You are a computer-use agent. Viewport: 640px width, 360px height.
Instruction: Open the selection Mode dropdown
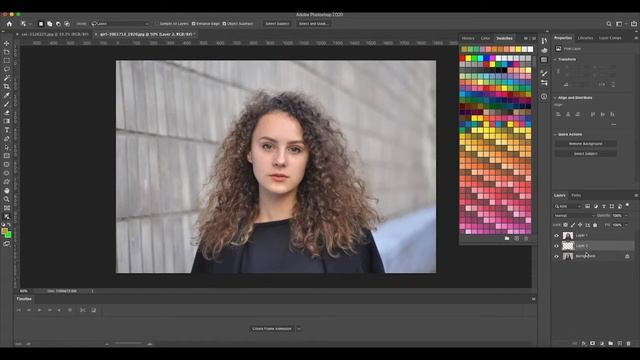tap(120, 24)
